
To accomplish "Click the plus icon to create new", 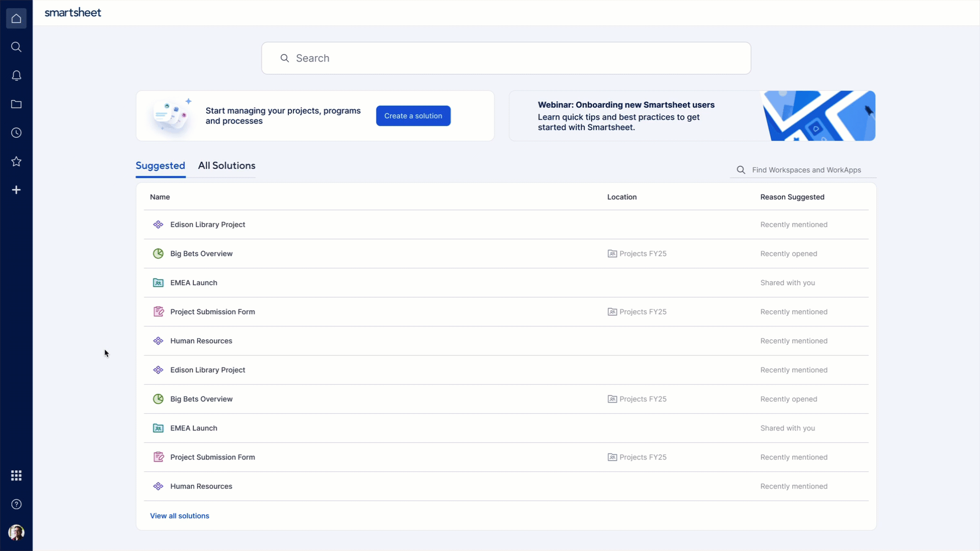I will click(x=16, y=190).
